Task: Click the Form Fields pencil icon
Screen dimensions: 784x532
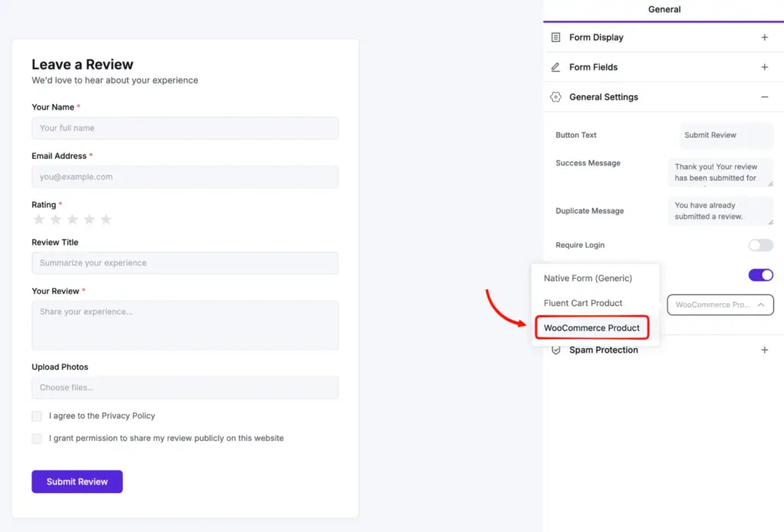Action: click(556, 67)
